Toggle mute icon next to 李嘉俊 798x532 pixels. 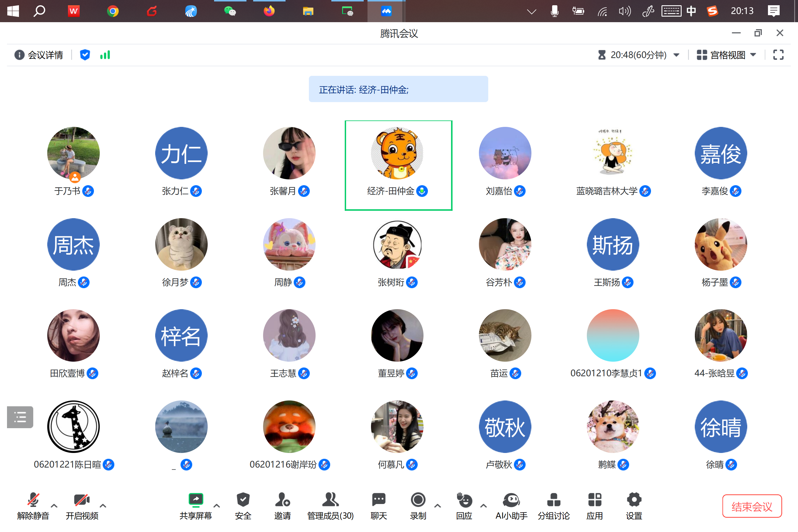735,191
